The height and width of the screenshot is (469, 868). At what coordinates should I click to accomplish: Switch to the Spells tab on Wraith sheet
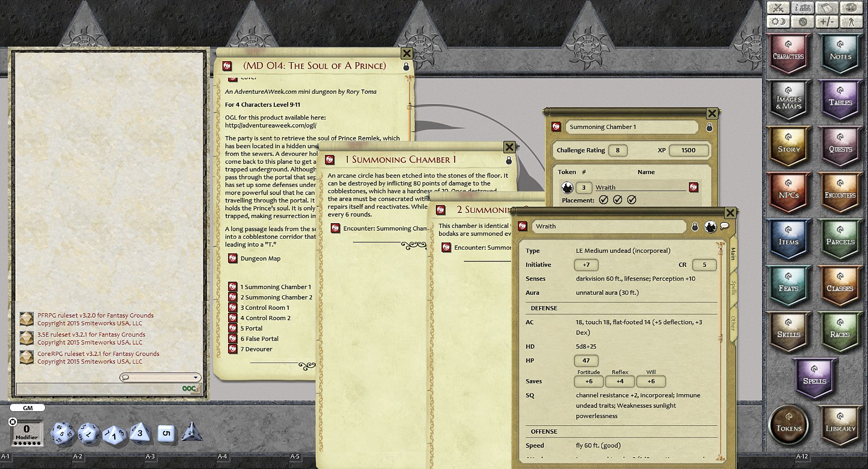(733, 287)
